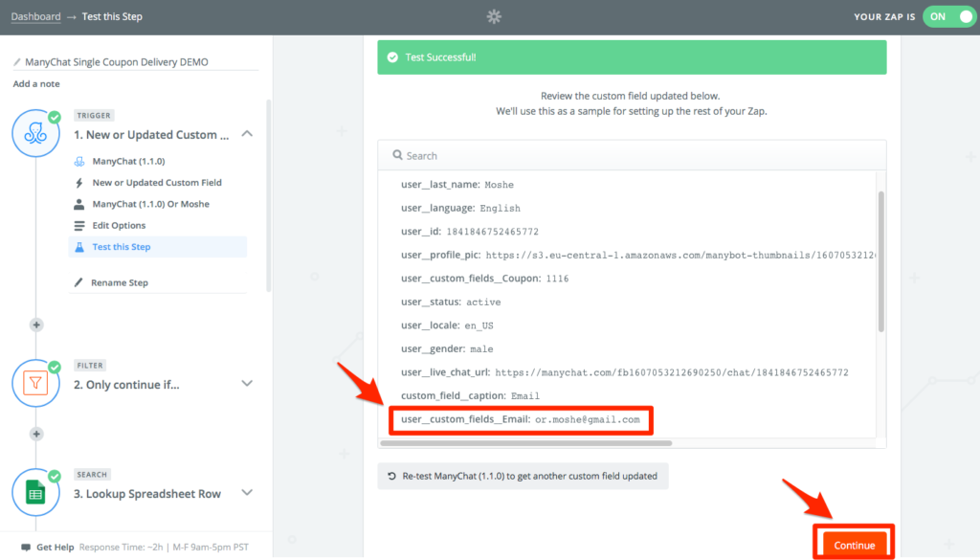Click the chat bubble icon beside Get Help
The height and width of the screenshot is (560, 980).
tap(26, 548)
